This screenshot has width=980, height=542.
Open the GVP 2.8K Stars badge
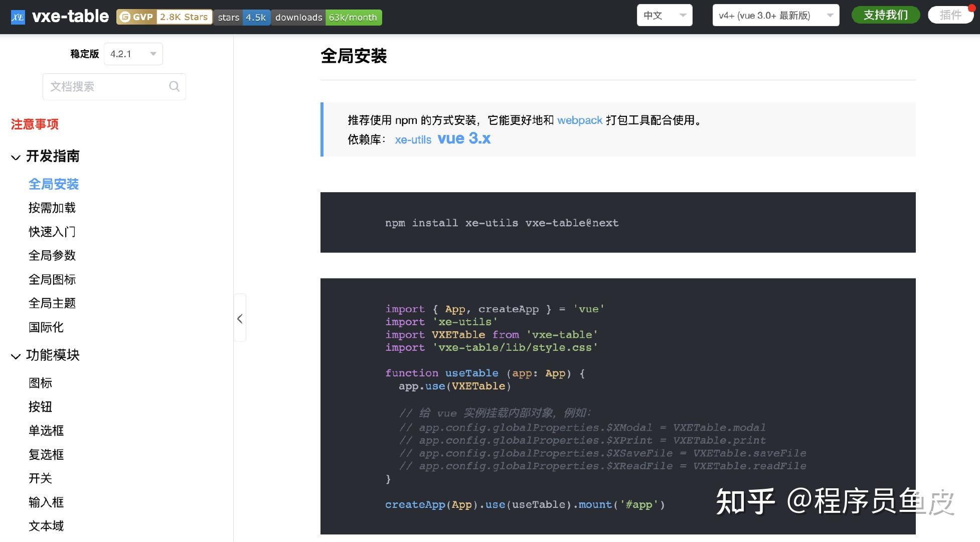(165, 17)
